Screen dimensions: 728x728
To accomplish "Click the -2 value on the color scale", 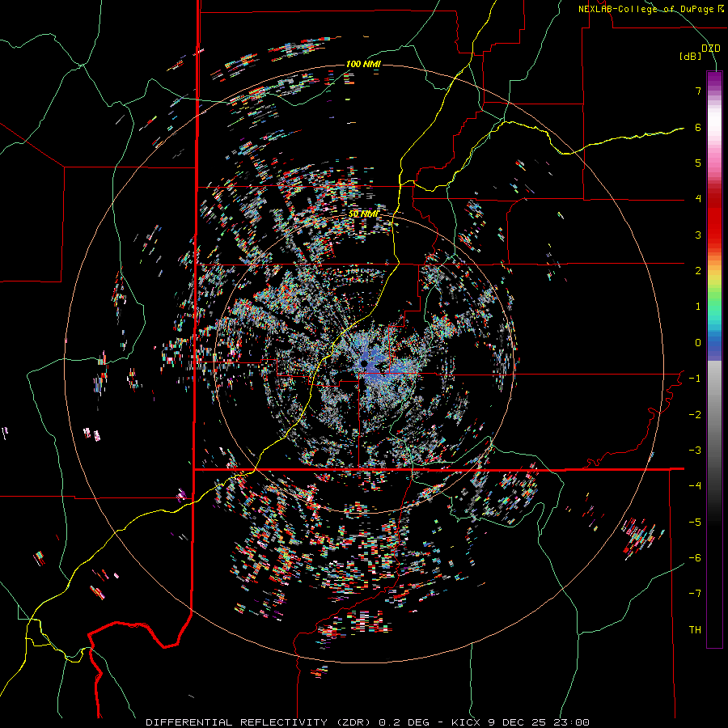I will pyautogui.click(x=695, y=415).
